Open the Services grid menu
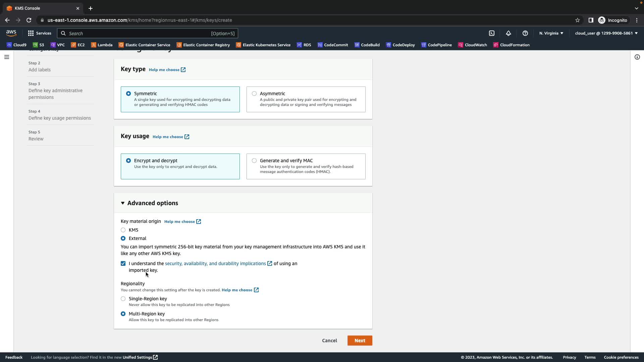644x362 pixels. [40, 33]
